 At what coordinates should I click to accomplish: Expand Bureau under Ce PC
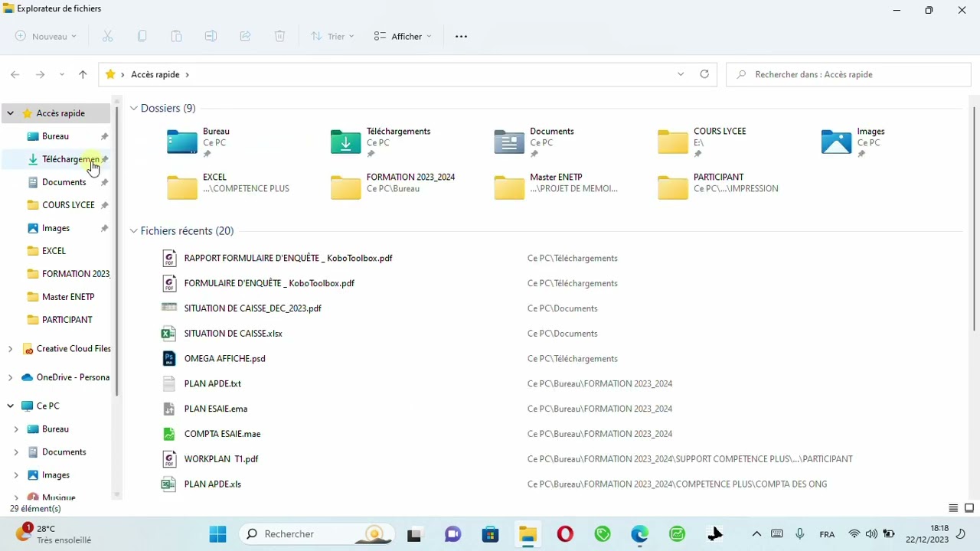pyautogui.click(x=16, y=429)
